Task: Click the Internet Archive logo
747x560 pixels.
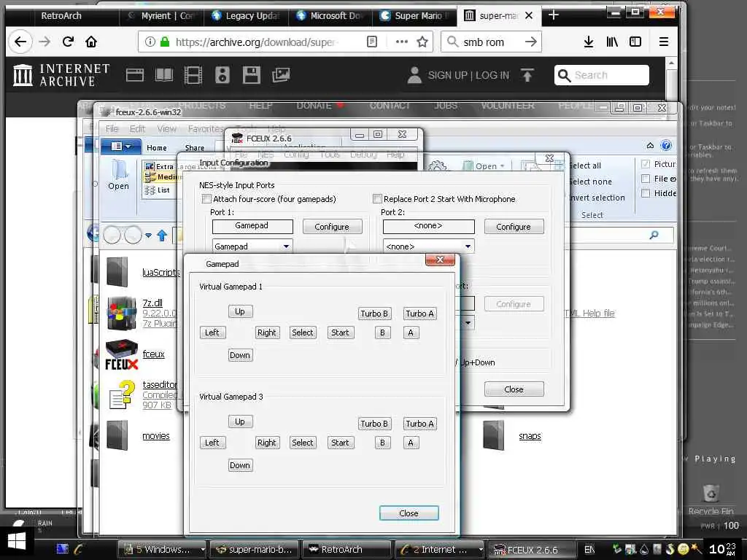Action: [61, 75]
